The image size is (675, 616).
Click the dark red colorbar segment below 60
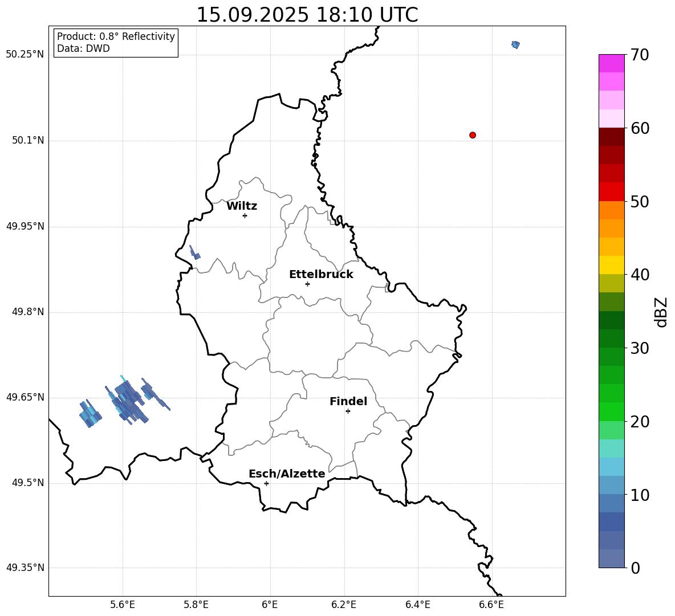pyautogui.click(x=612, y=137)
